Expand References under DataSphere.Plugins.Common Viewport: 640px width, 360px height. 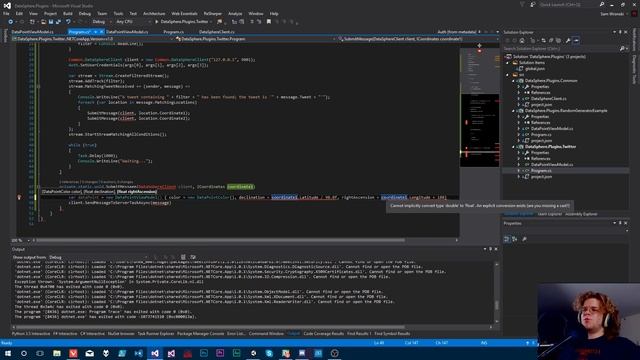519,93
